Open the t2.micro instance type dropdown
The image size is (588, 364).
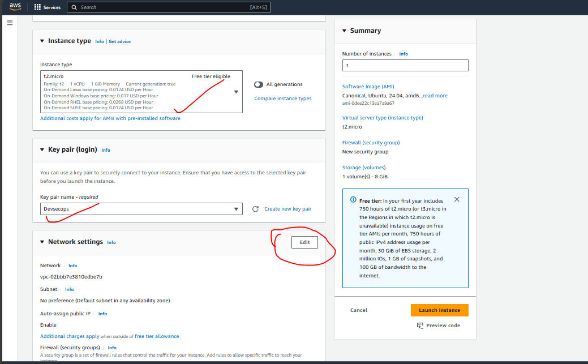pos(141,92)
